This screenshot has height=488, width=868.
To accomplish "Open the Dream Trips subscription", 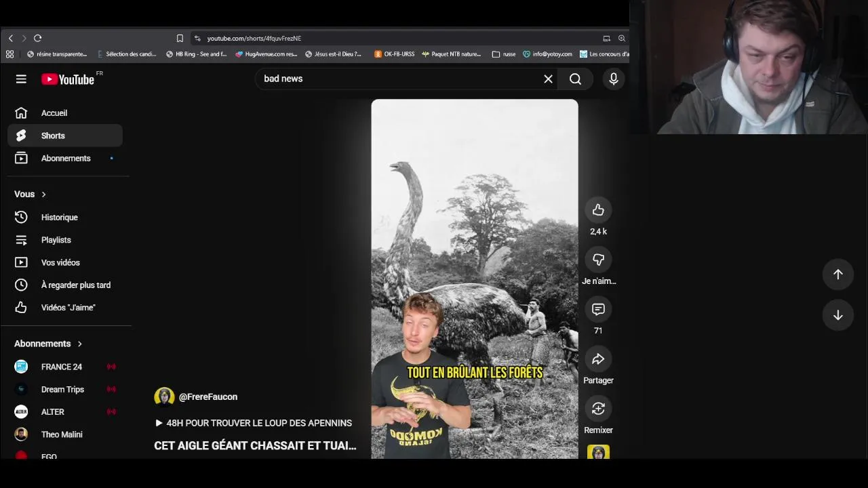I will coord(65,389).
